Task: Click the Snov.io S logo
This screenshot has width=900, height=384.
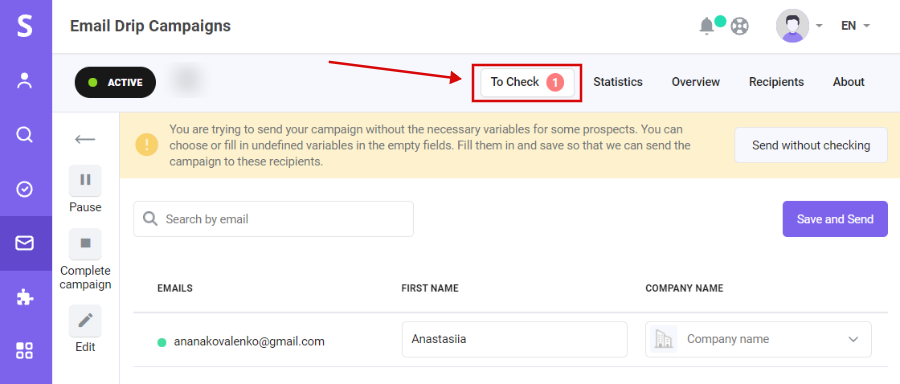Action: click(x=25, y=26)
